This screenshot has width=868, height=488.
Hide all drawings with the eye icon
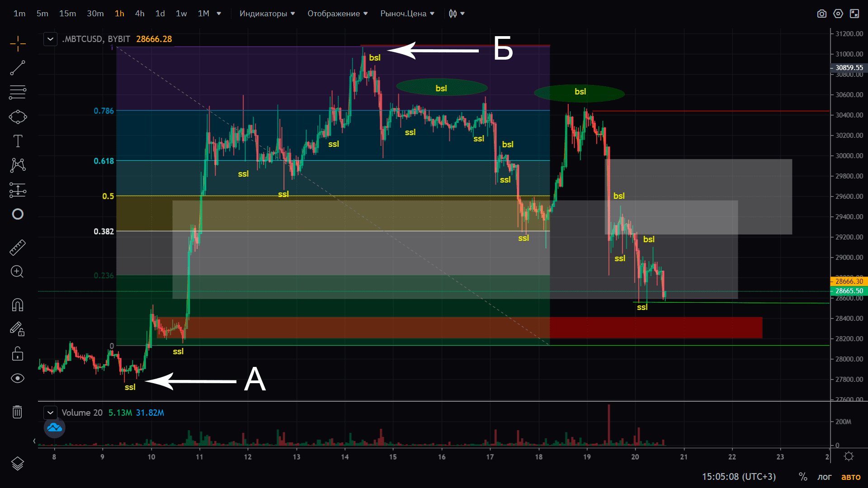click(18, 378)
